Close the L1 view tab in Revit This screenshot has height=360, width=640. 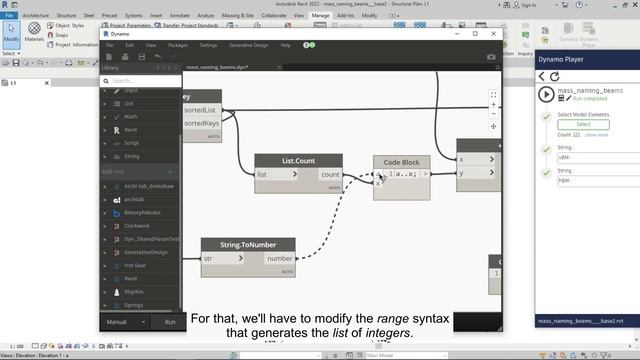[x=47, y=83]
